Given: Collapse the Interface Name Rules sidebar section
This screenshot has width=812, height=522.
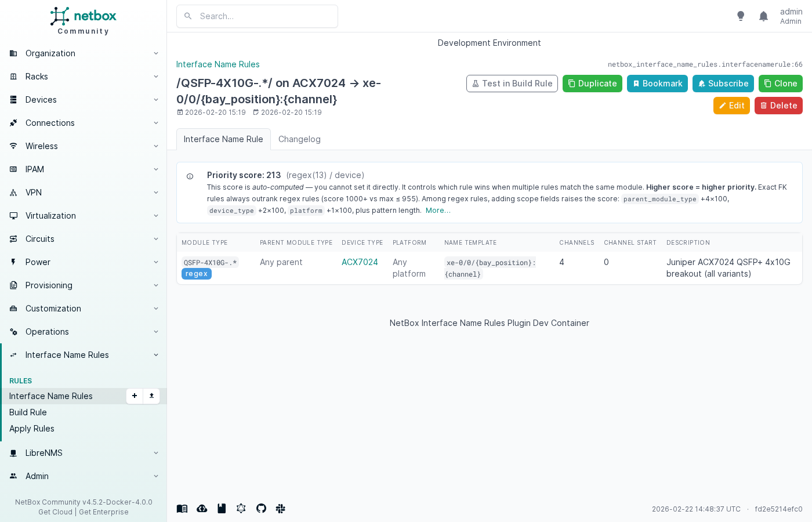Looking at the screenshot, I should point(84,355).
